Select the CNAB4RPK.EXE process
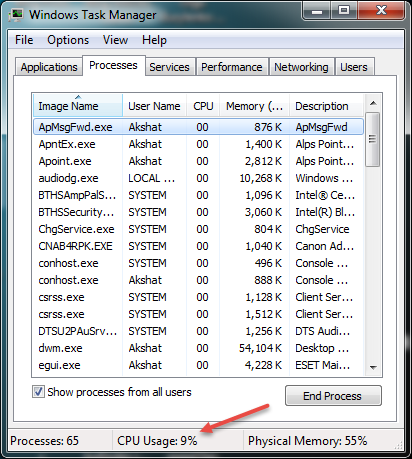Viewport: 412px width, 459px height. (x=198, y=246)
